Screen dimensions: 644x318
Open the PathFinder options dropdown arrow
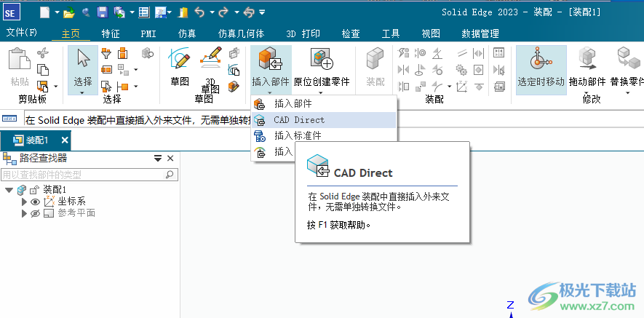point(158,159)
